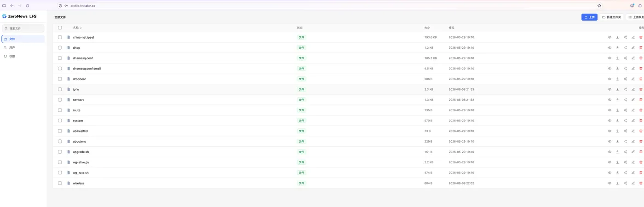Preview the ubootenv file
644x207 pixels.
[609, 142]
